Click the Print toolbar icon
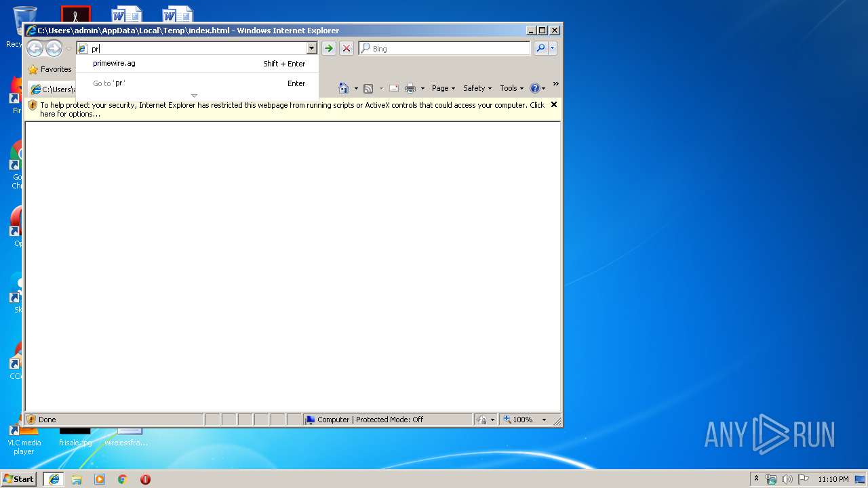Screen dimensions: 868x488 point(410,88)
